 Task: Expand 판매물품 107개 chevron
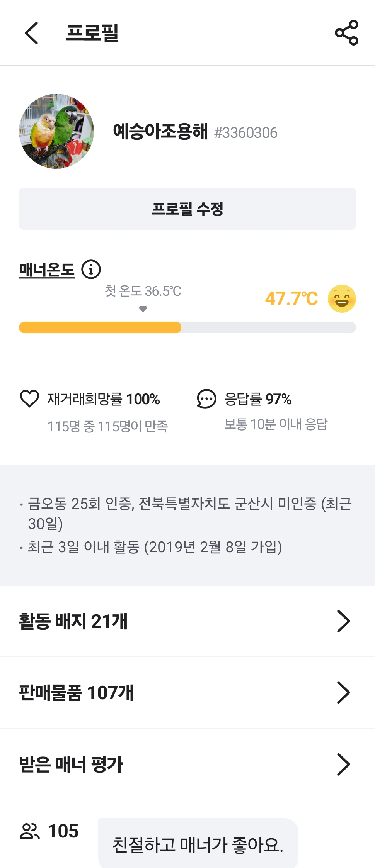pos(343,692)
